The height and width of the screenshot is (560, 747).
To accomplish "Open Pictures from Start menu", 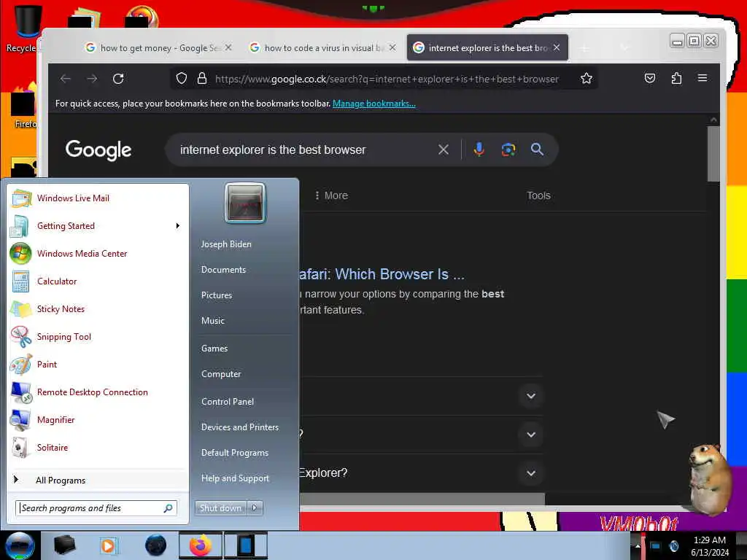I will pos(216,295).
